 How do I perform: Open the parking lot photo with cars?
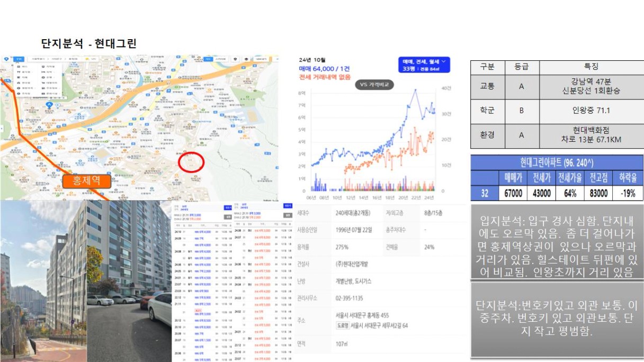click(x=129, y=281)
